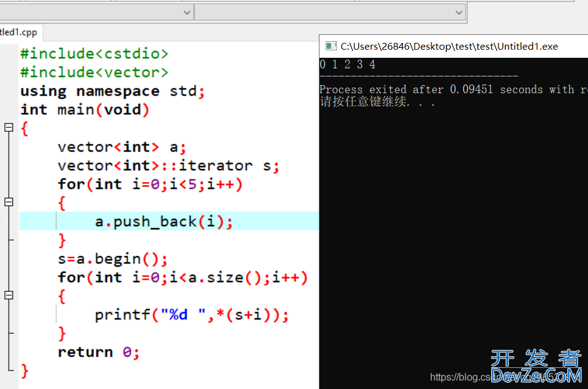The height and width of the screenshot is (389, 588).
Task: Click the Chinese 'press any key' console prompt
Action: tap(377, 101)
